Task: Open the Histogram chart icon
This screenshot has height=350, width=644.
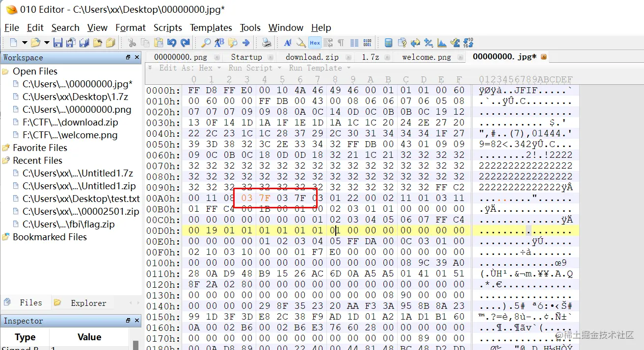Action: pyautogui.click(x=442, y=43)
